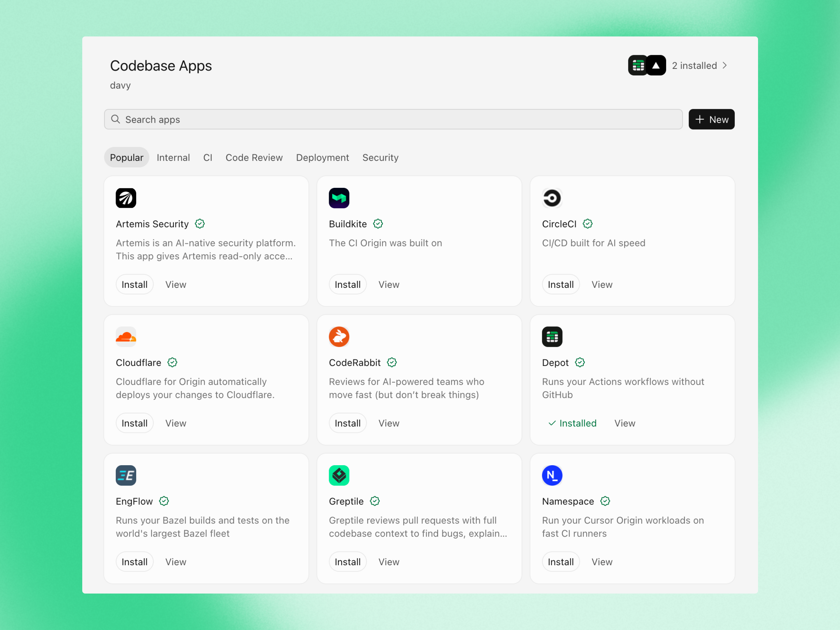The height and width of the screenshot is (630, 840).
Task: Click the verified badge beside Greptile
Action: (375, 501)
